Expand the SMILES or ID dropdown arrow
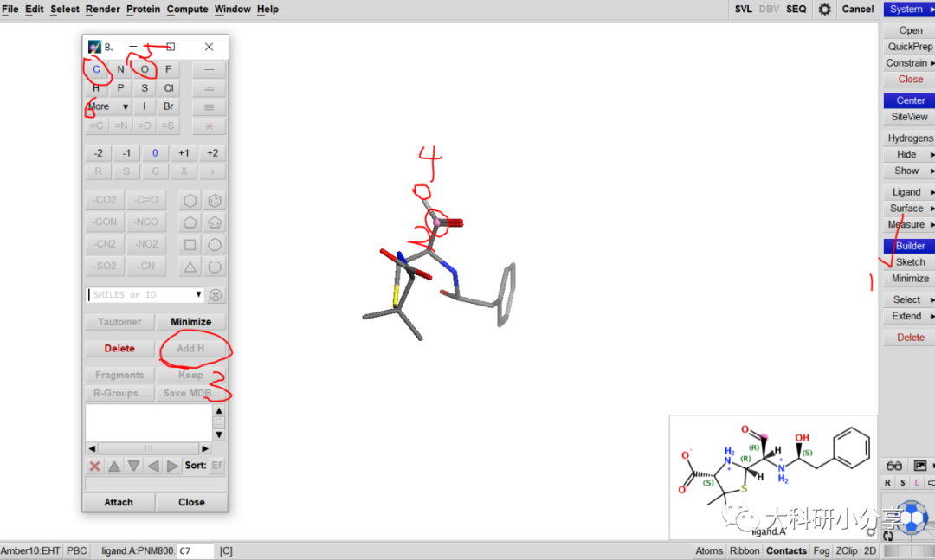935x560 pixels. [198, 294]
